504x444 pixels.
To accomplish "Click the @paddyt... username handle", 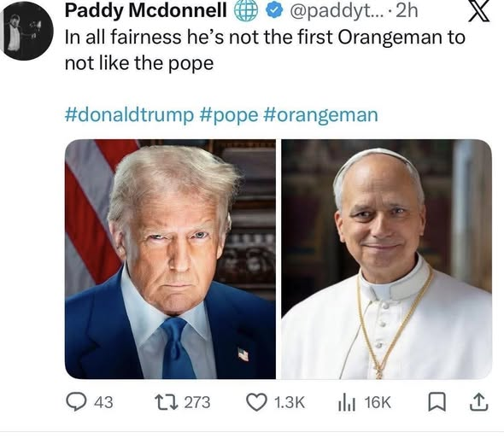I will coord(337,11).
